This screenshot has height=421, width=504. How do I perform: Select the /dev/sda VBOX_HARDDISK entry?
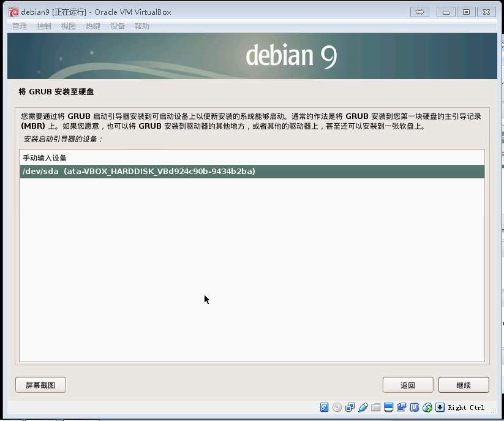pos(252,172)
